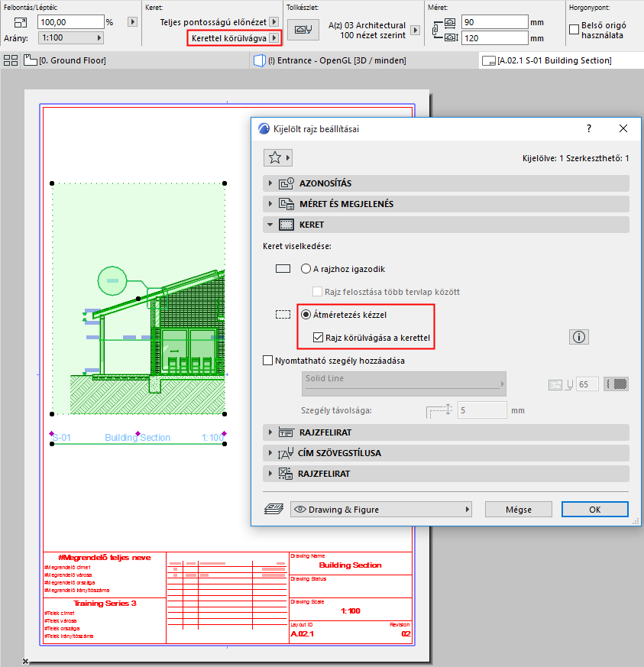Open the 'Kerettel körülvágva' frame dropdown
The image size is (644, 667).
tap(234, 38)
